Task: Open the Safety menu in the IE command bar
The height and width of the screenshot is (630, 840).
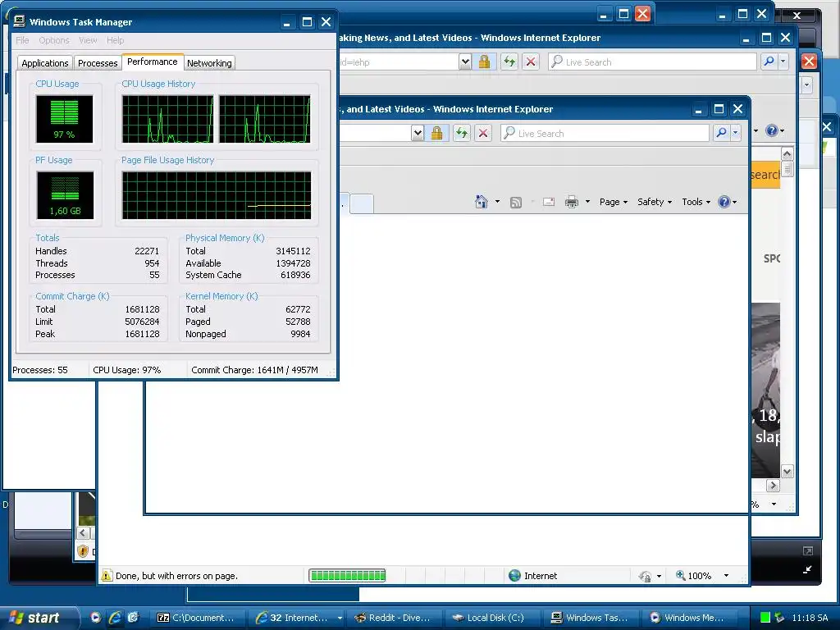Action: (x=654, y=202)
